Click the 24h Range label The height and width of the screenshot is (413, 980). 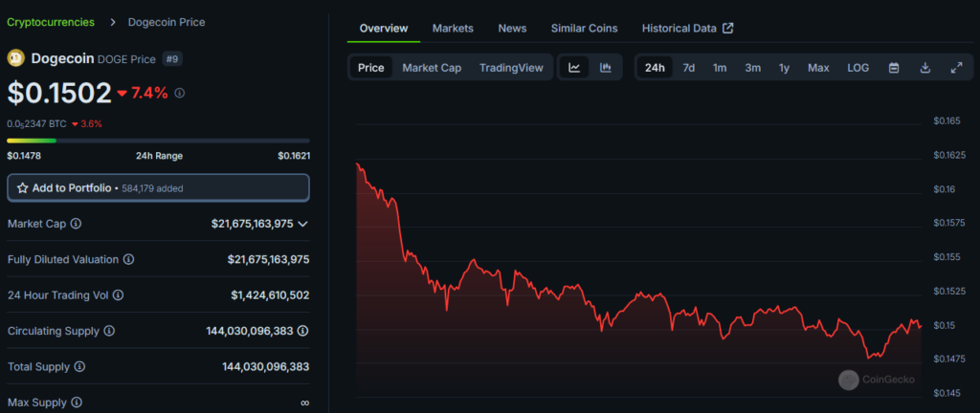pyautogui.click(x=160, y=155)
